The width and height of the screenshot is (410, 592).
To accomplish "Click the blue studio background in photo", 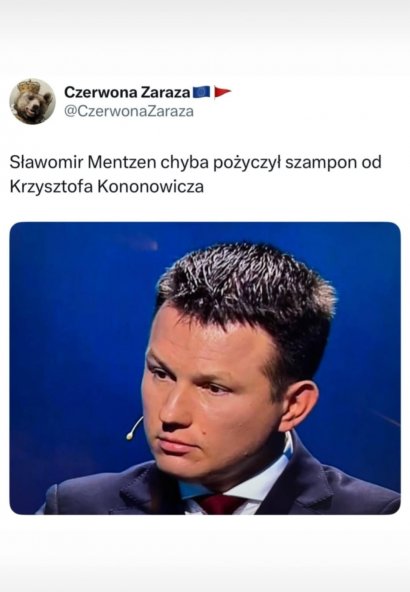I will tap(76, 340).
